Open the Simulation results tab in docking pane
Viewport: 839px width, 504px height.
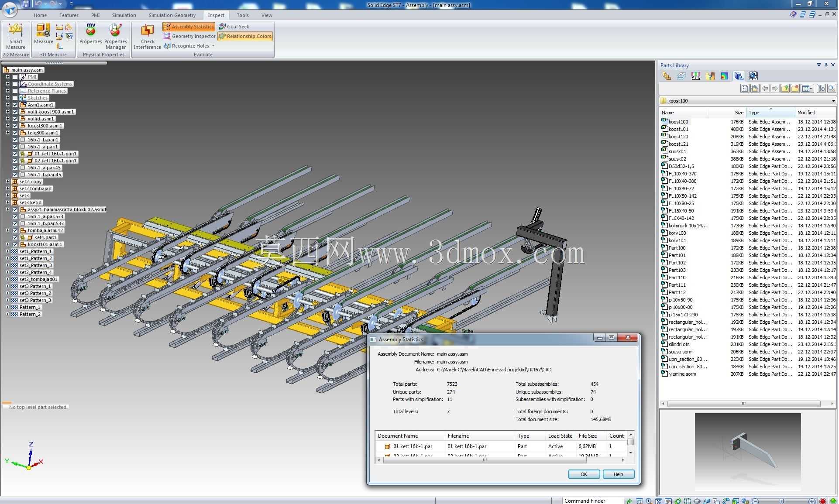[724, 76]
